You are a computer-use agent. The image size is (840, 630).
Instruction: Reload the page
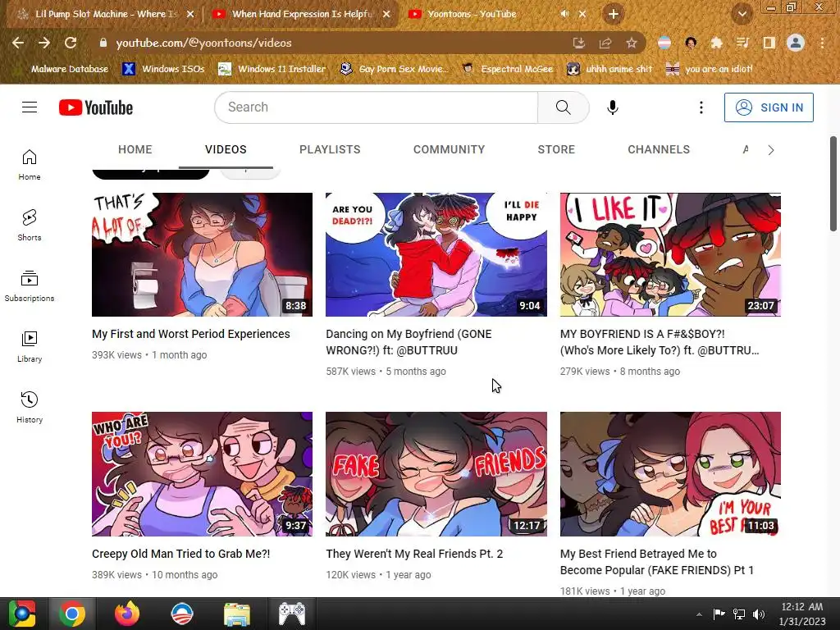(x=71, y=43)
